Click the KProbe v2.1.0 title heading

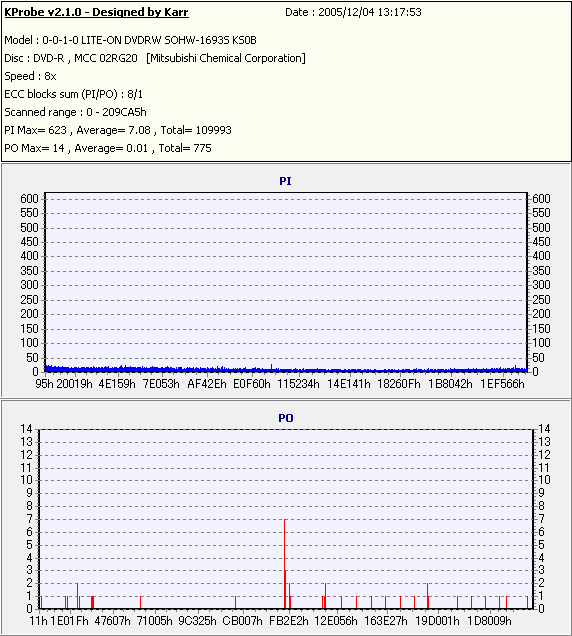point(96,12)
